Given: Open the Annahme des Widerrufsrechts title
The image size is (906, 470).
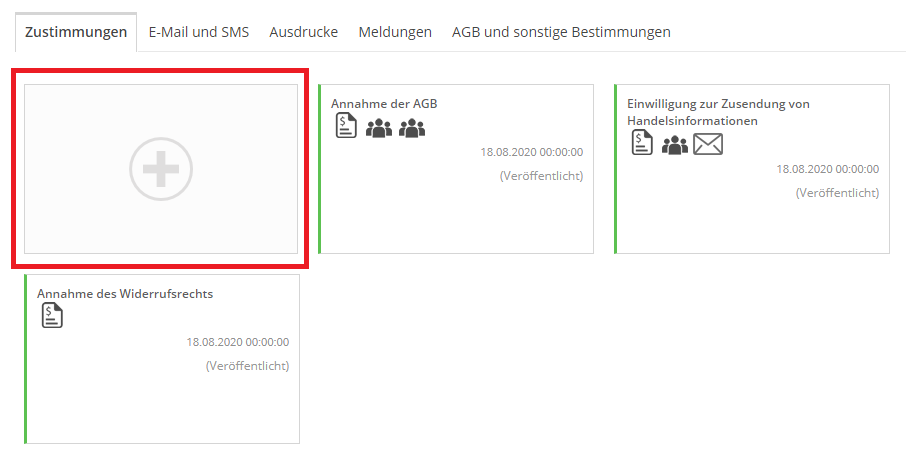Looking at the screenshot, I should tap(125, 294).
